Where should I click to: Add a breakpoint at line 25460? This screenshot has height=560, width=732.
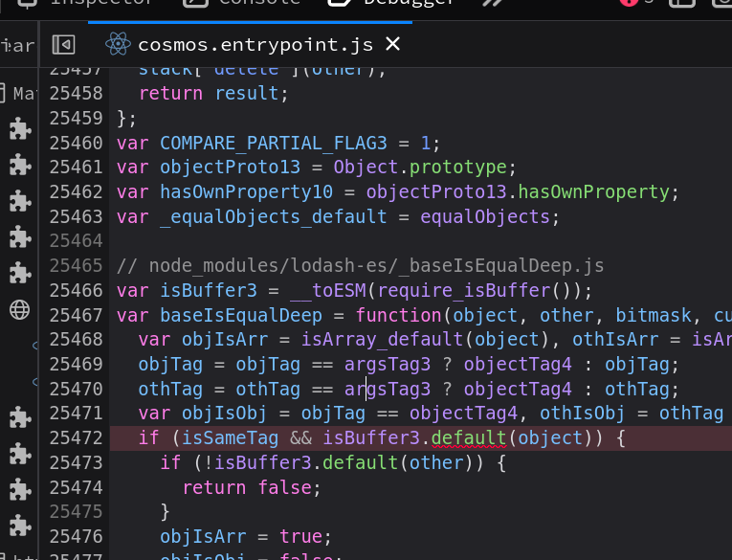click(77, 143)
